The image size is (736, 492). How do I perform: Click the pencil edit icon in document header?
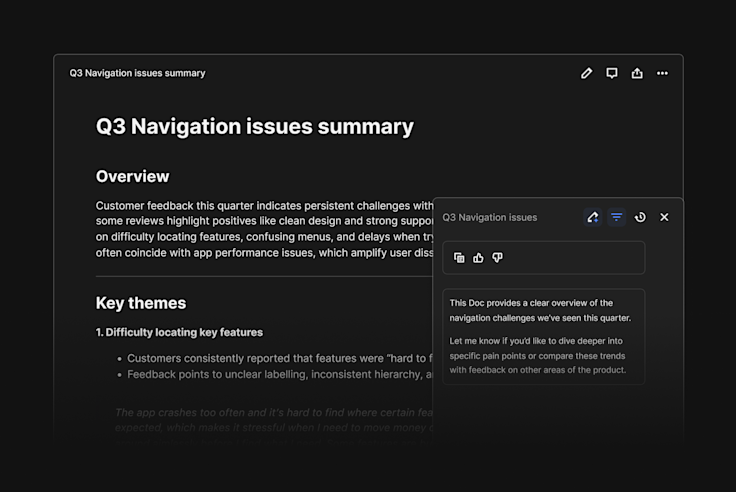(586, 73)
